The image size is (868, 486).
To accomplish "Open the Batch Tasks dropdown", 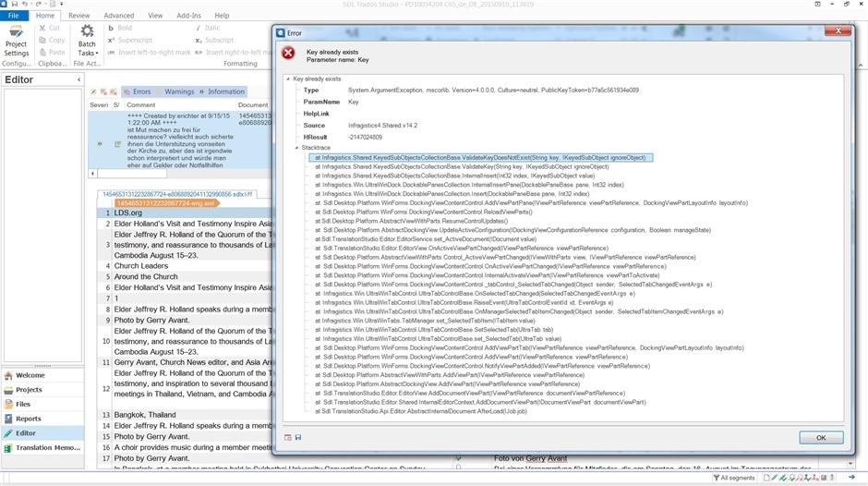I will 87,43.
